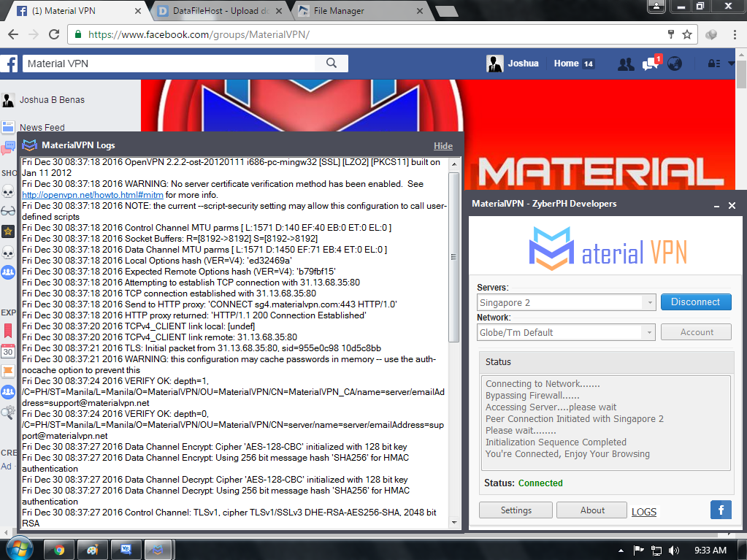Click 'Connected' status text
This screenshot has height=560, width=747.
click(540, 483)
